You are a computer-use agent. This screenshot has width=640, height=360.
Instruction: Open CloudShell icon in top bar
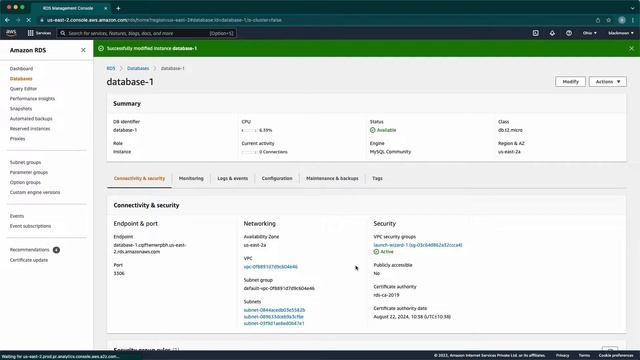pos(536,33)
